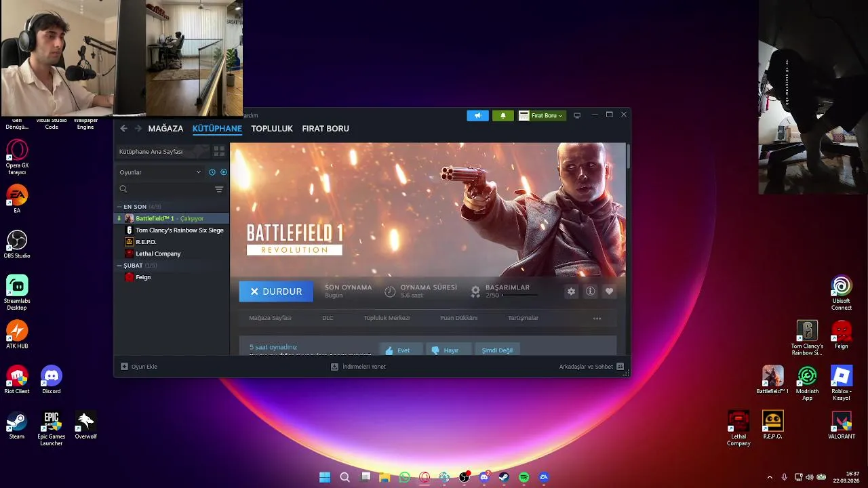Click the DURDUR stop button
868x488 pixels.
(276, 291)
